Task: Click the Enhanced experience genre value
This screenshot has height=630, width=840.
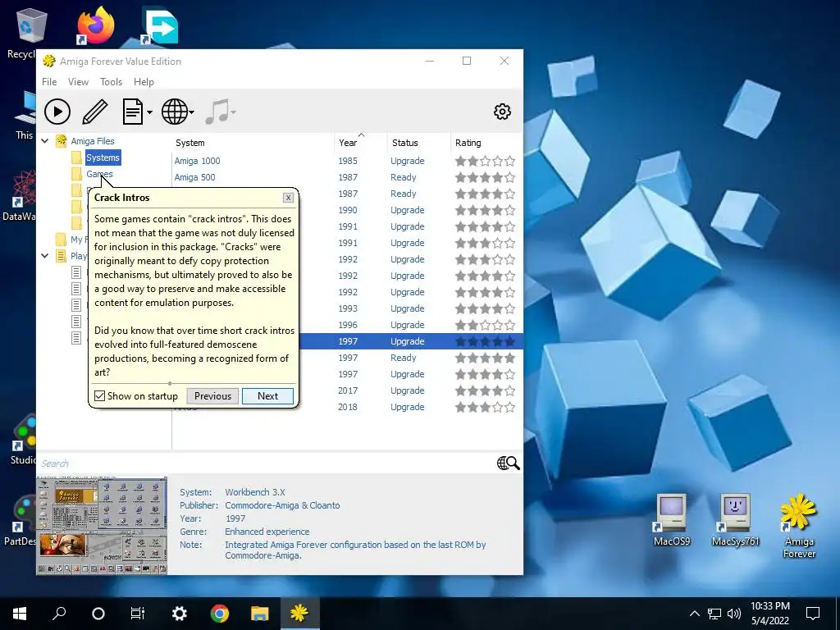Action: [267, 532]
